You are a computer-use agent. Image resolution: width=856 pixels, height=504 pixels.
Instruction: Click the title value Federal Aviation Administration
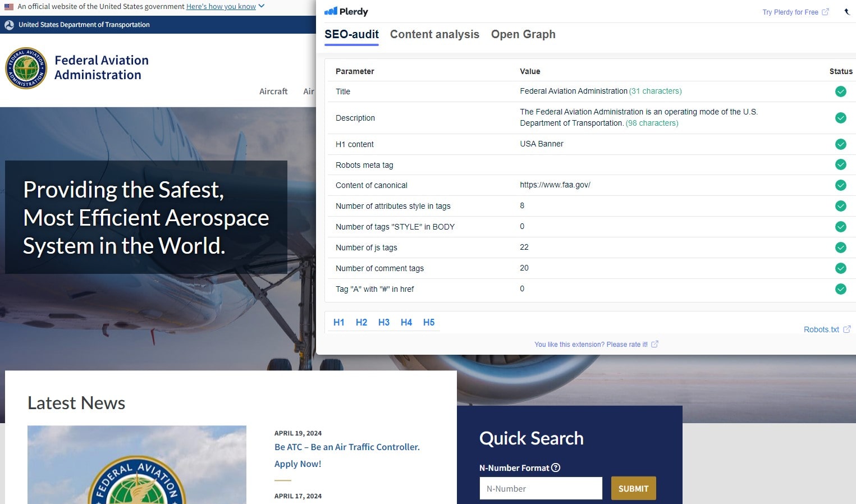(574, 91)
